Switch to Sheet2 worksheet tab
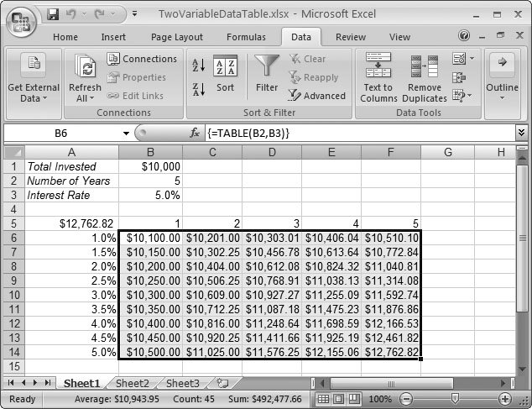Image resolution: width=532 pixels, height=409 pixels. click(132, 383)
